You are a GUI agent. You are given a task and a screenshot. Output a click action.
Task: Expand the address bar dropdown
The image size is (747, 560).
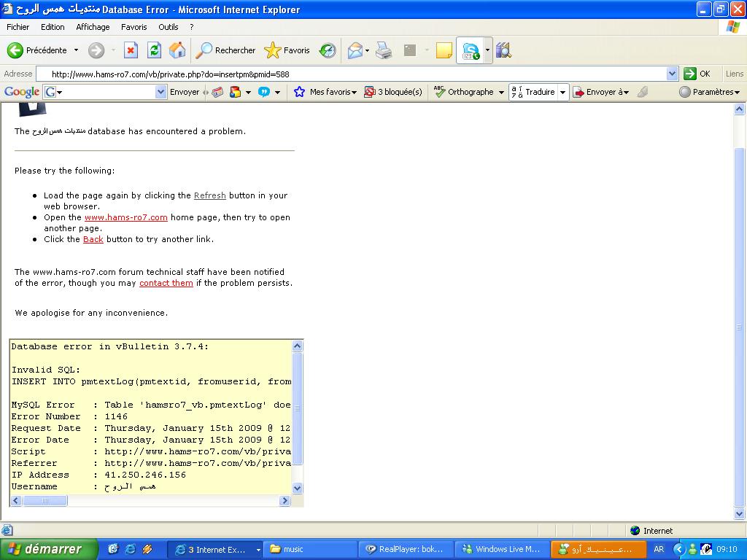point(672,74)
